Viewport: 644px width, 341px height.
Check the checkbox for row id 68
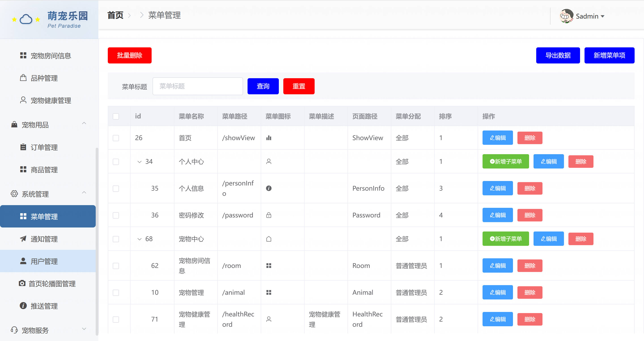(116, 239)
